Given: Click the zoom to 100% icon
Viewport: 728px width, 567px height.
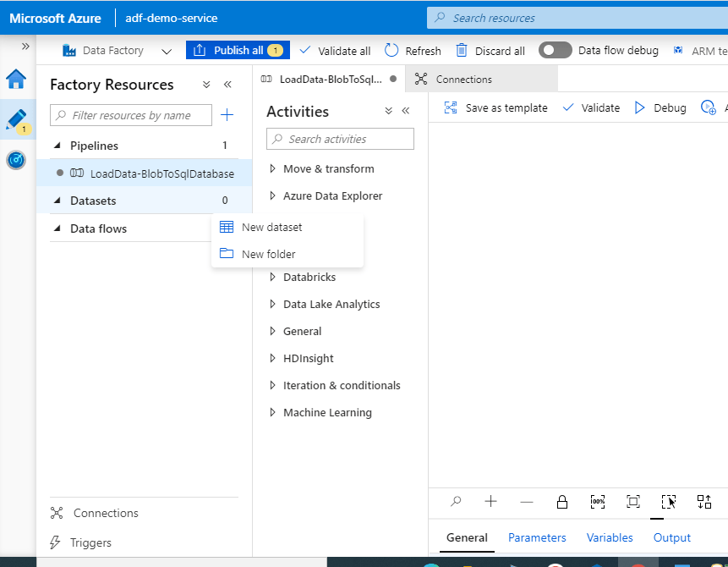Looking at the screenshot, I should (x=598, y=502).
